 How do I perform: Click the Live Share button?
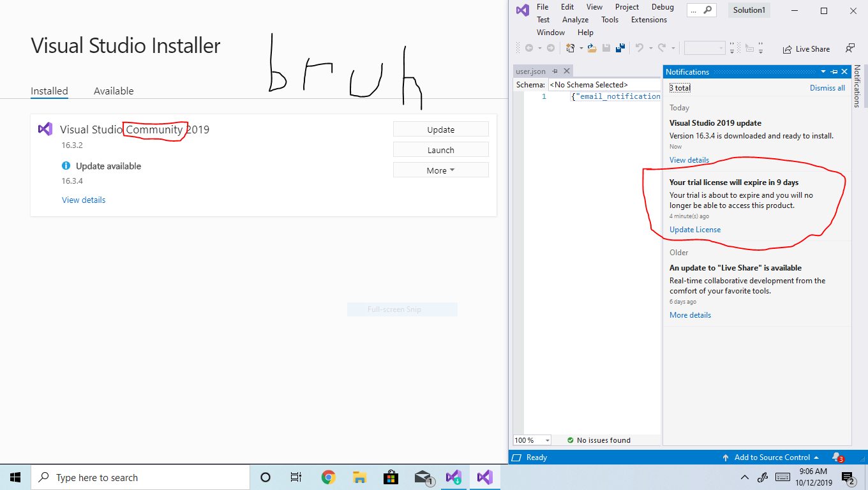pyautogui.click(x=806, y=49)
